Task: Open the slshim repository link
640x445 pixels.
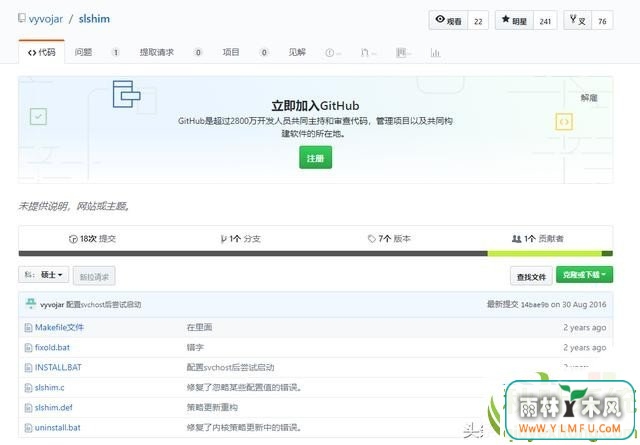Action: click(x=94, y=19)
